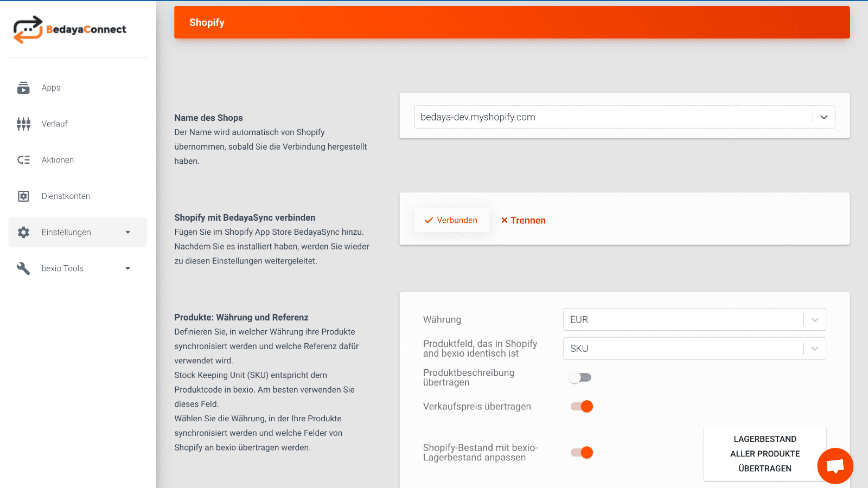Click the Einstellungen gear icon
868x488 pixels.
point(23,232)
